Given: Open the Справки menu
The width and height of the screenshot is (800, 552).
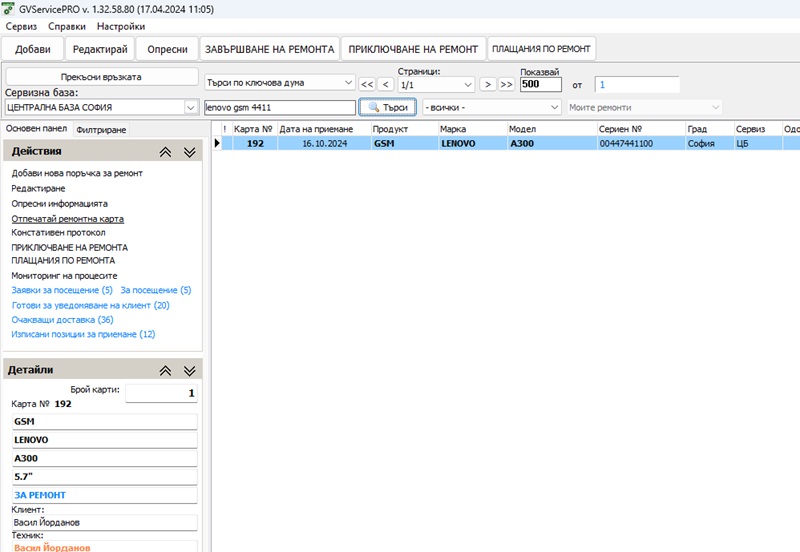Looking at the screenshot, I should click(x=67, y=26).
